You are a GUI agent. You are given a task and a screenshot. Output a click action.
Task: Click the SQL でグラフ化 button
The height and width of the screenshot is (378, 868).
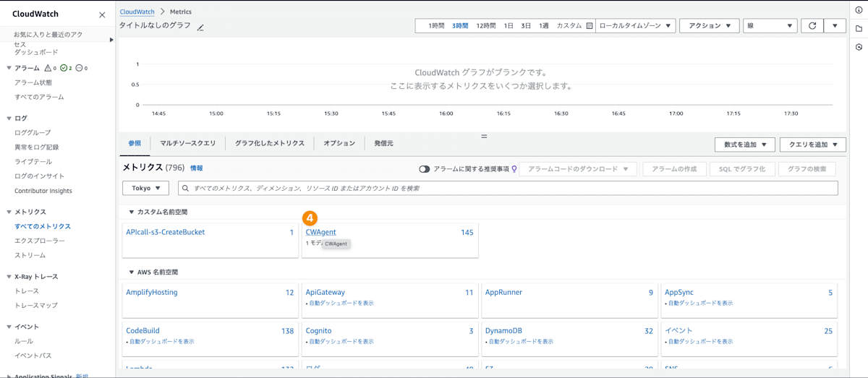(741, 169)
